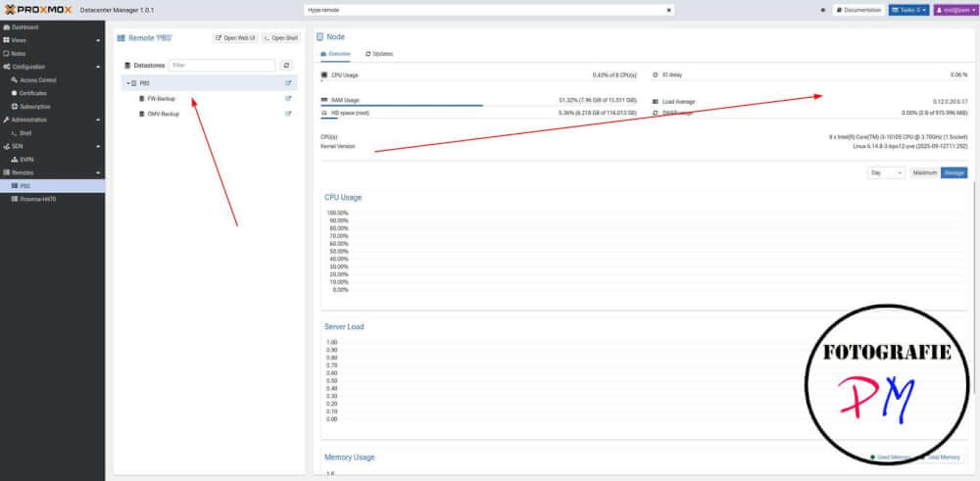Image resolution: width=980 pixels, height=481 pixels.
Task: Open the Day timeframe dropdown
Action: (x=886, y=173)
